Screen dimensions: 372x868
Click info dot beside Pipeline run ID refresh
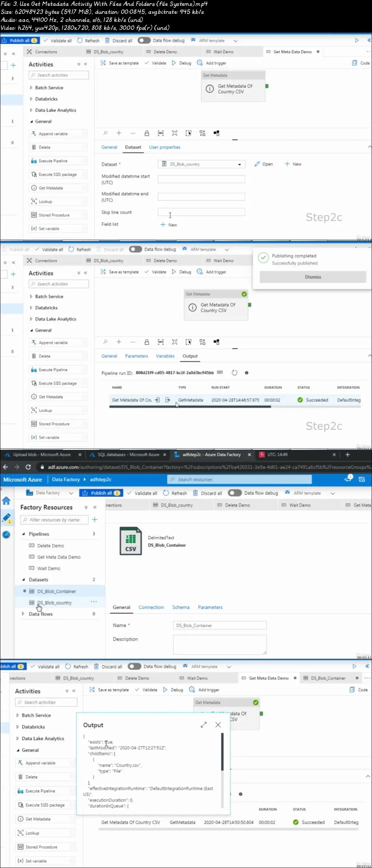point(247,373)
